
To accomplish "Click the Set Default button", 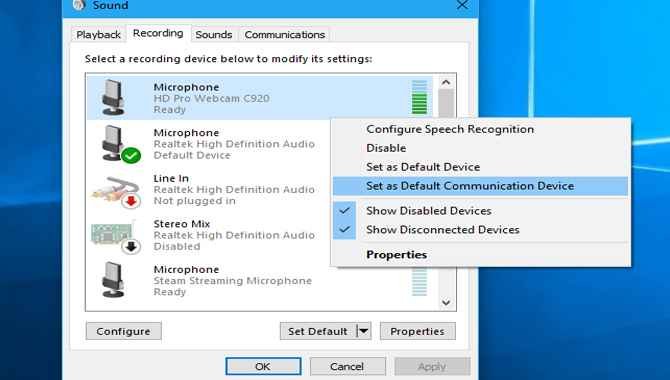I will 318,331.
